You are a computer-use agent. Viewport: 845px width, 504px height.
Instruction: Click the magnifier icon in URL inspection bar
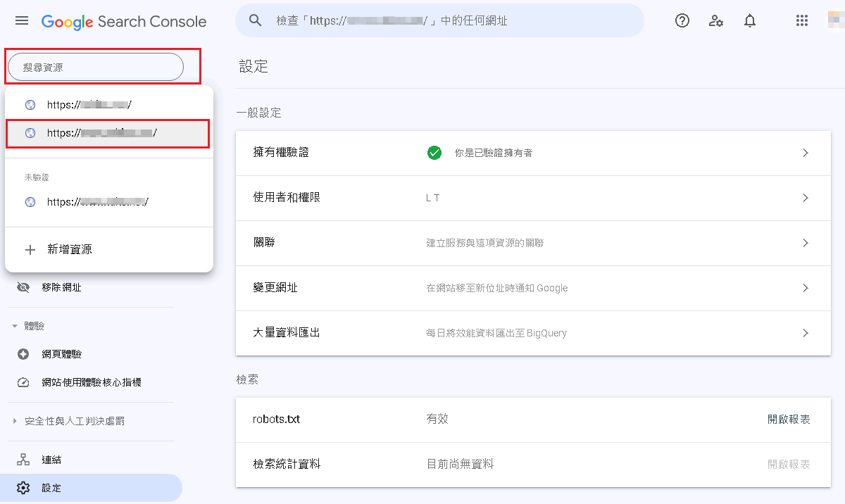256,20
